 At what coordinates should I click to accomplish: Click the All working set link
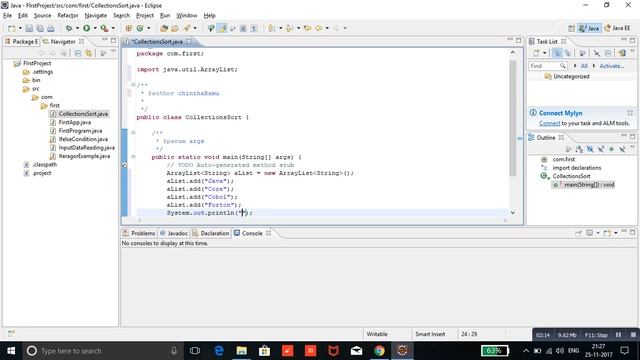pyautogui.click(x=584, y=66)
